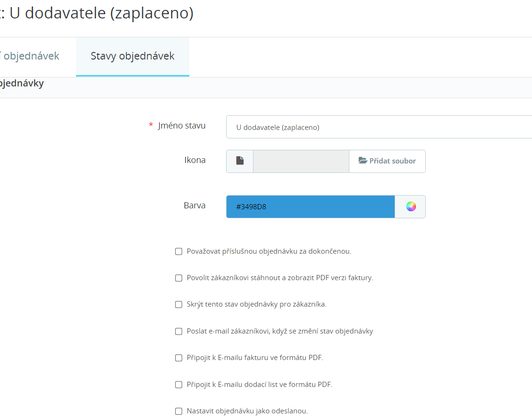532x420 pixels.
Task: Click the 'Nastavit objednávku jako odeslanou' label
Action: pos(247,411)
